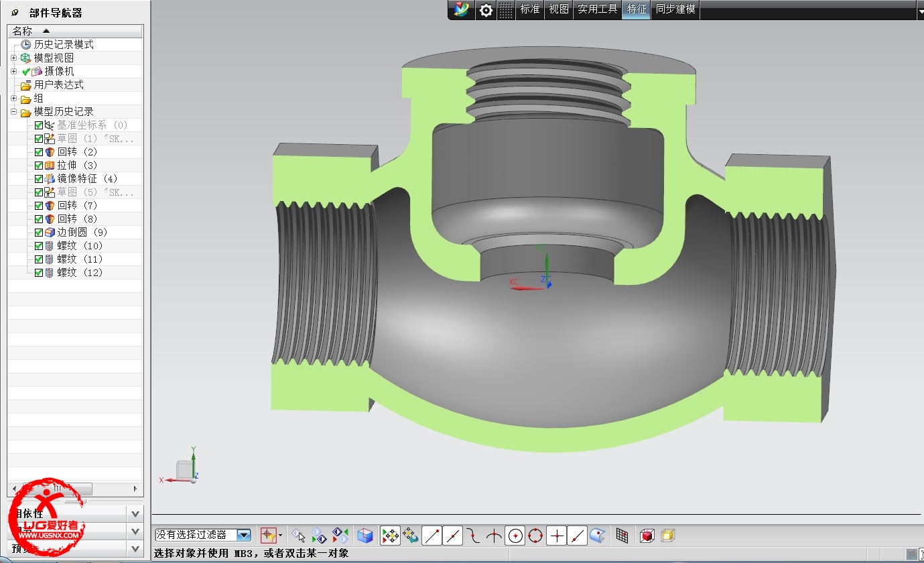Open the 同步建模 toolbar tab
Viewport: 924px width, 563px height.
[x=675, y=9]
